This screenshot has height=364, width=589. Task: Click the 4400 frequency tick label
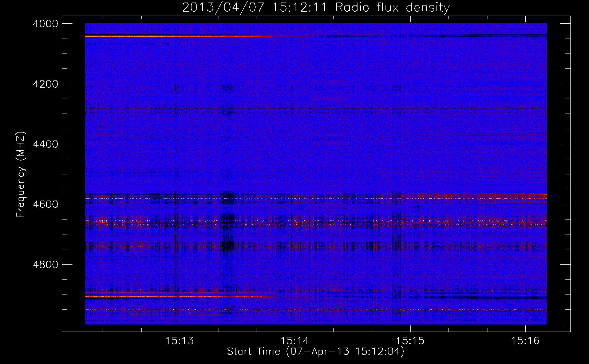tap(46, 144)
